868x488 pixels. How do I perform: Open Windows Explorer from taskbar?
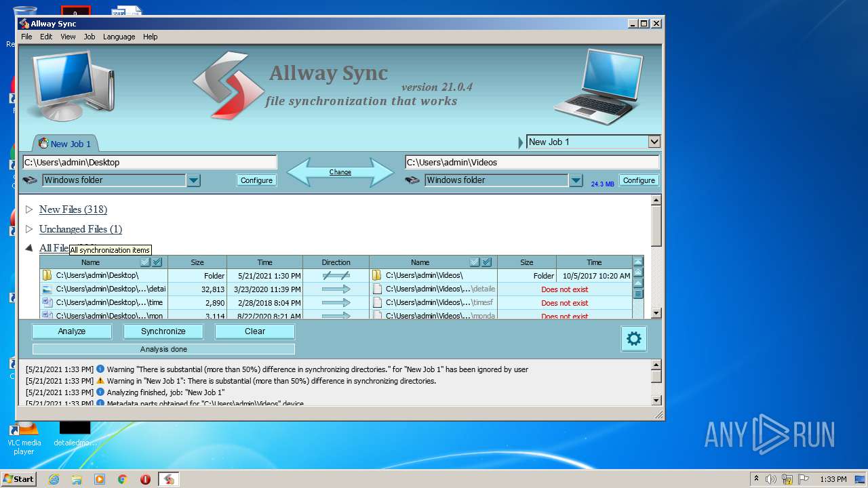click(77, 479)
